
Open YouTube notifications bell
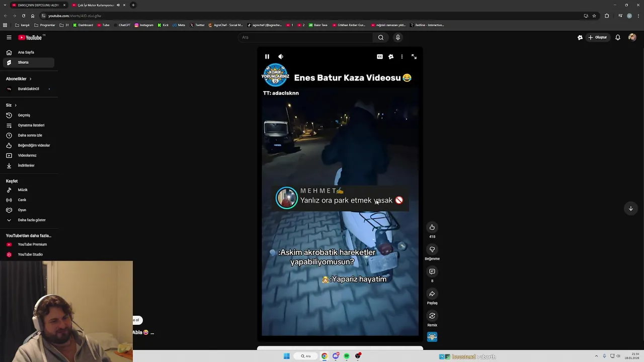[618, 37]
